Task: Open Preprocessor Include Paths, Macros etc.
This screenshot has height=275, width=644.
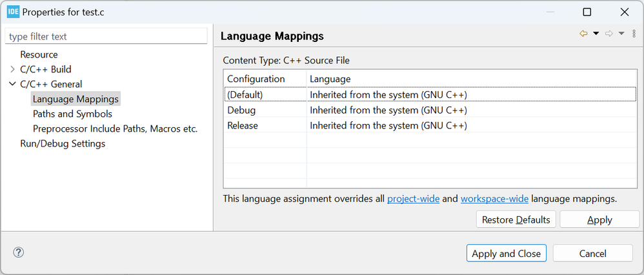Action: (115, 128)
